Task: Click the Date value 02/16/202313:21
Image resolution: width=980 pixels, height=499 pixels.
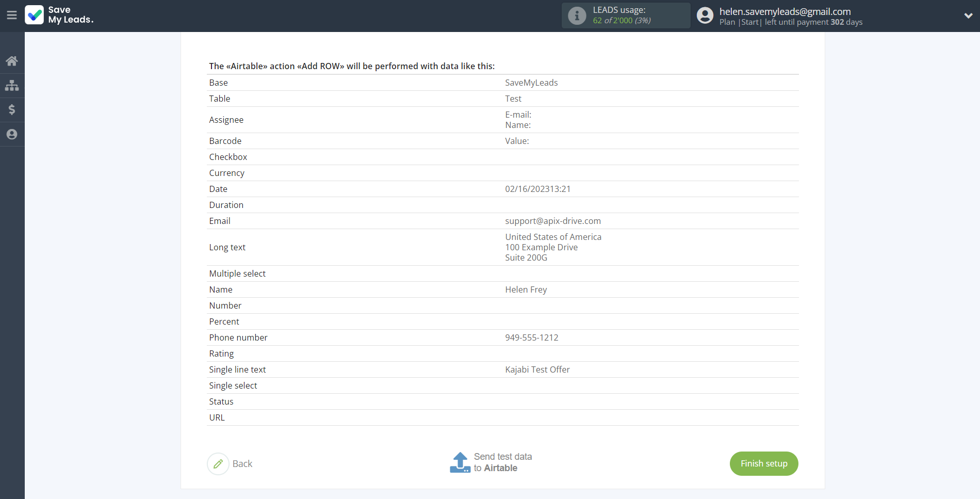Action: (x=538, y=189)
